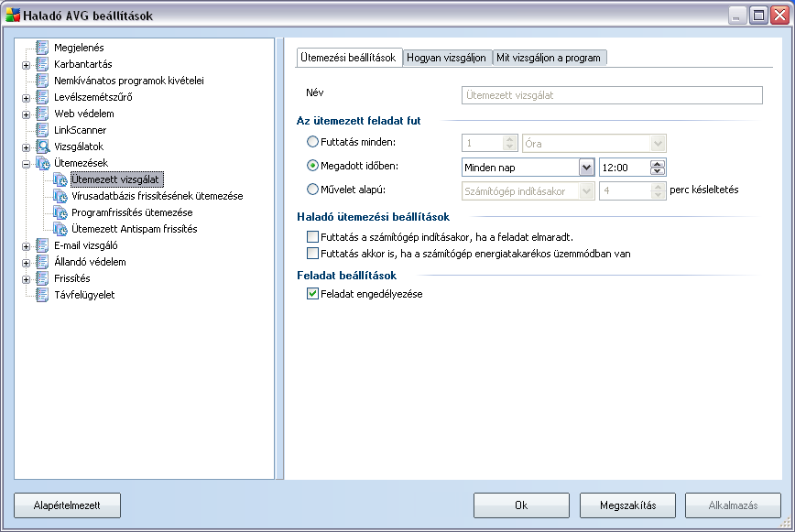Click the Levélszemétszűrő icon
This screenshot has height=532, width=795.
click(42, 97)
